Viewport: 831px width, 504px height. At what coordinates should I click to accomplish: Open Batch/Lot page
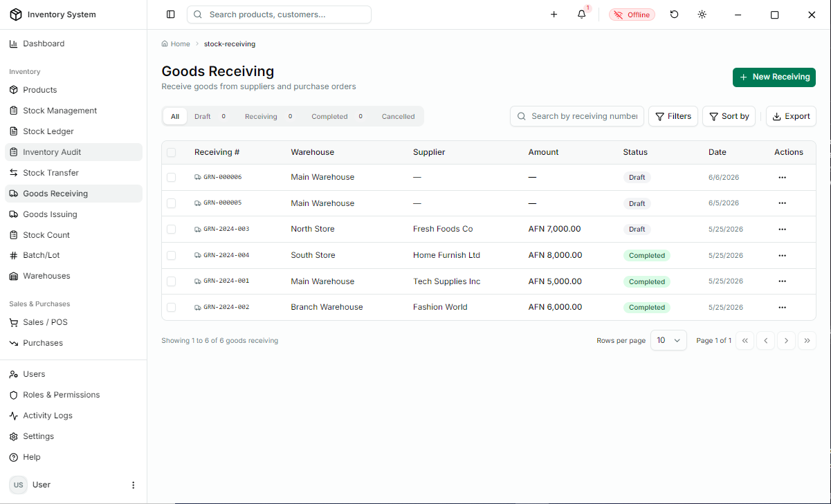73,255
